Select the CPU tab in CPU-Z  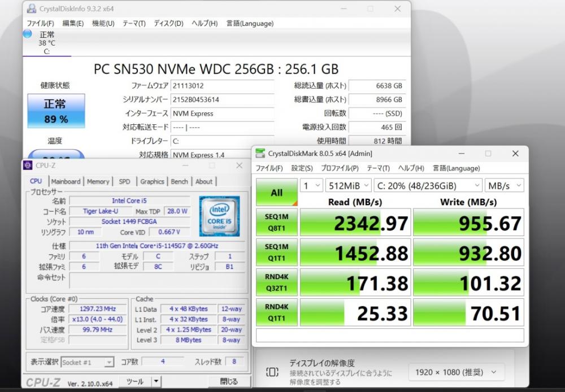[36, 181]
